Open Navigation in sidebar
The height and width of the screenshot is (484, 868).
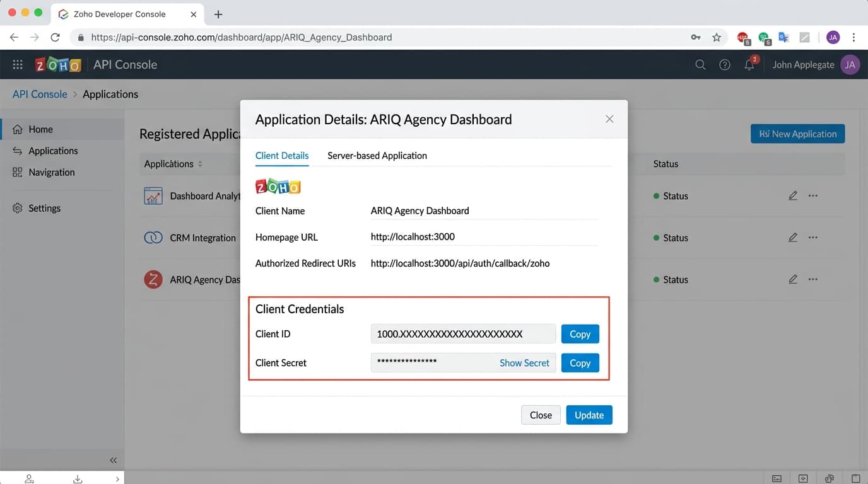pos(62,172)
